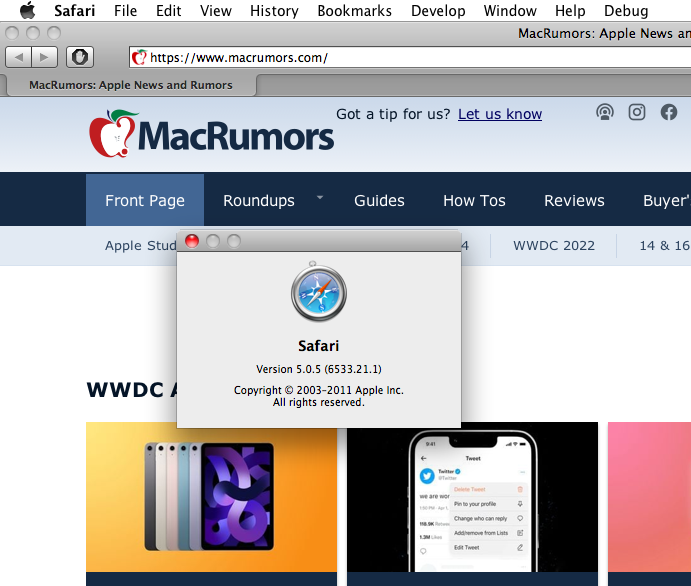Click the MacRumors wordmark

[236, 136]
